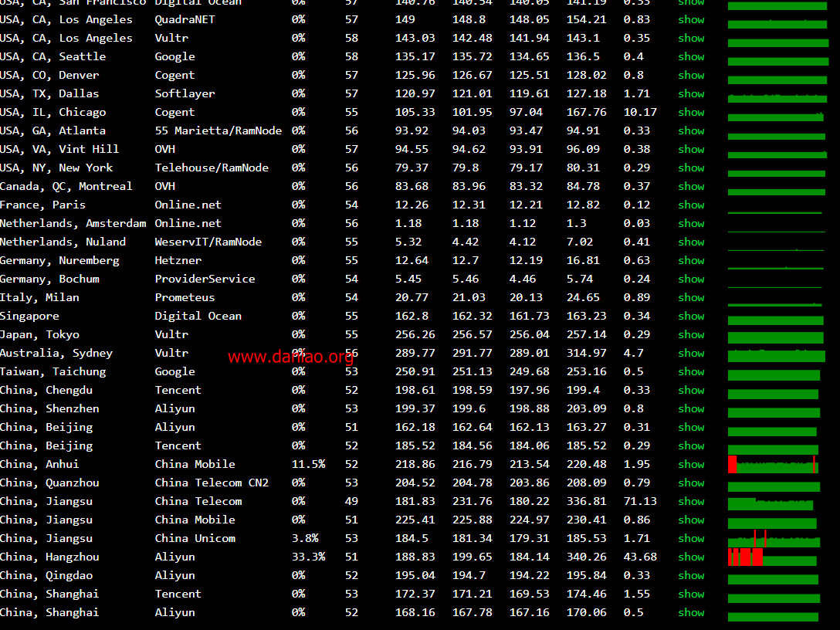Viewport: 840px width, 630px height.
Task: Click the 'Softlayer' provider text
Action: [185, 93]
